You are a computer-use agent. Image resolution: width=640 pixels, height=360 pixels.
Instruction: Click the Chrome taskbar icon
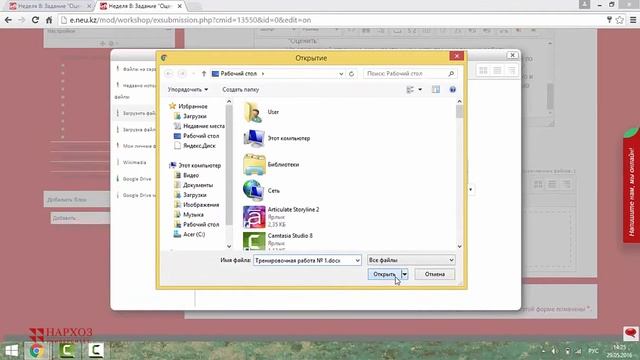point(36,350)
